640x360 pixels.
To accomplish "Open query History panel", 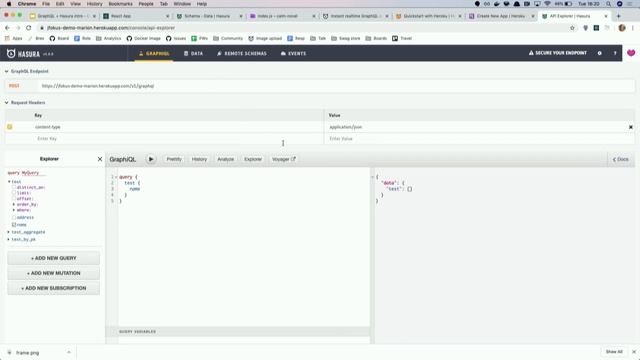I will [x=199, y=159].
